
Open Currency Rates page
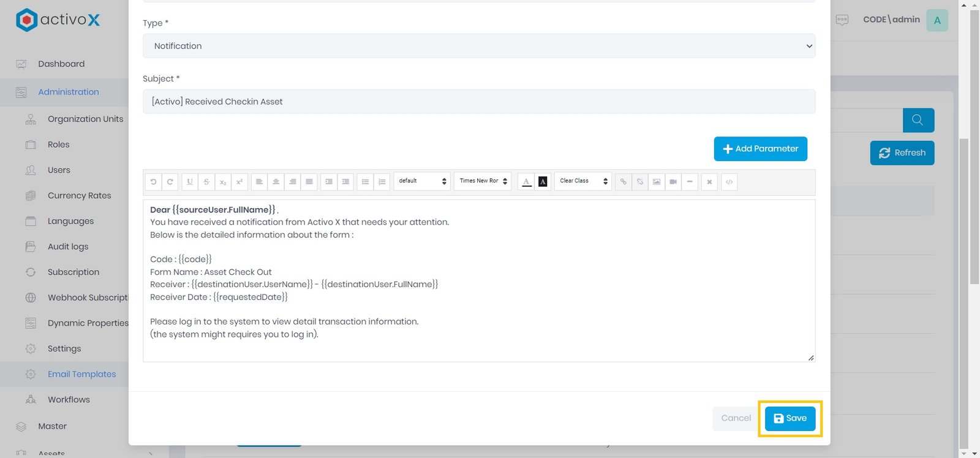click(80, 195)
